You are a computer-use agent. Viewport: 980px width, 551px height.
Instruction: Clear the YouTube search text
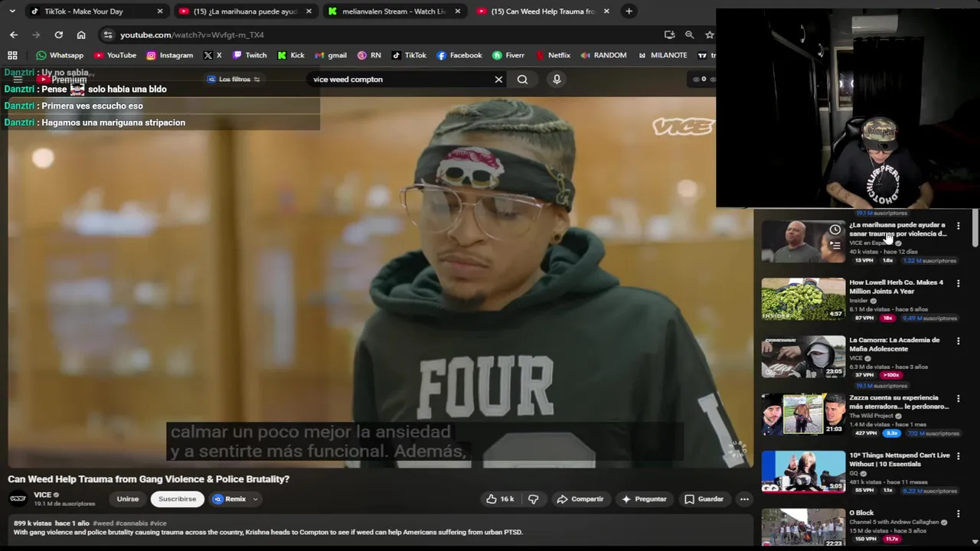498,80
